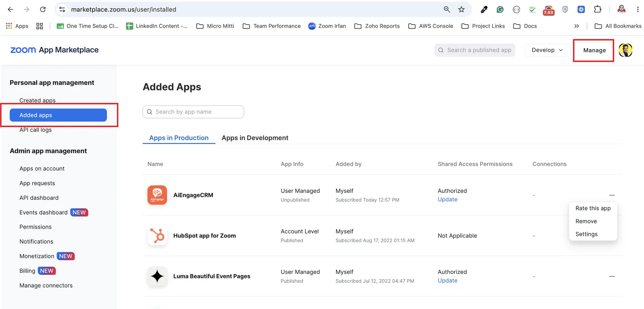Viewport: 644px width, 309px height.
Task: Choose Rate this app
Action: click(x=593, y=208)
